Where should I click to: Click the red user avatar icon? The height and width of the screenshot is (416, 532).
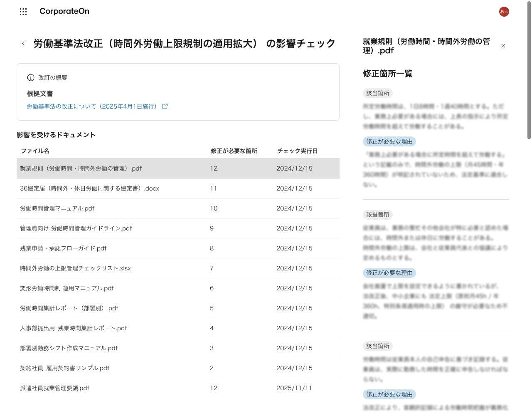[x=504, y=12]
